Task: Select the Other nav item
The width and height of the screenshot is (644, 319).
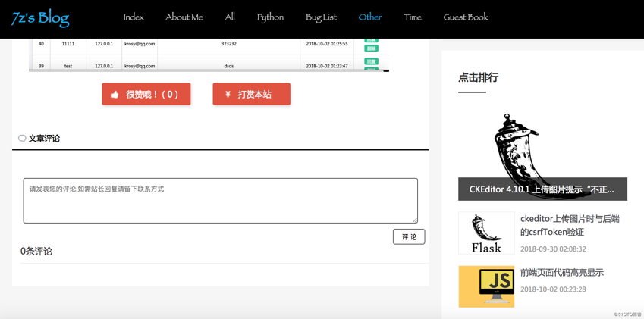Action: click(370, 17)
